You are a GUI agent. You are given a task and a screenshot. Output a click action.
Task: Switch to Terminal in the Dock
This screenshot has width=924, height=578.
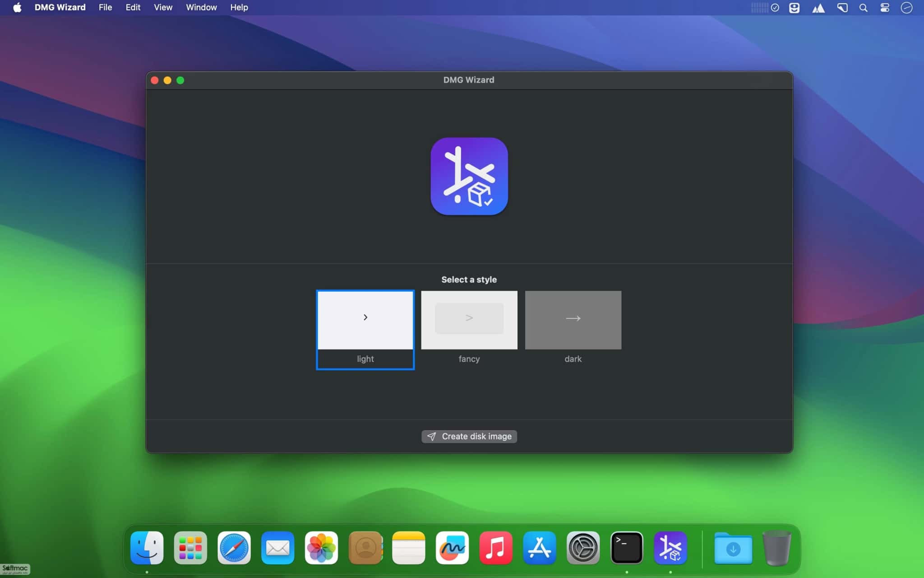coord(627,548)
